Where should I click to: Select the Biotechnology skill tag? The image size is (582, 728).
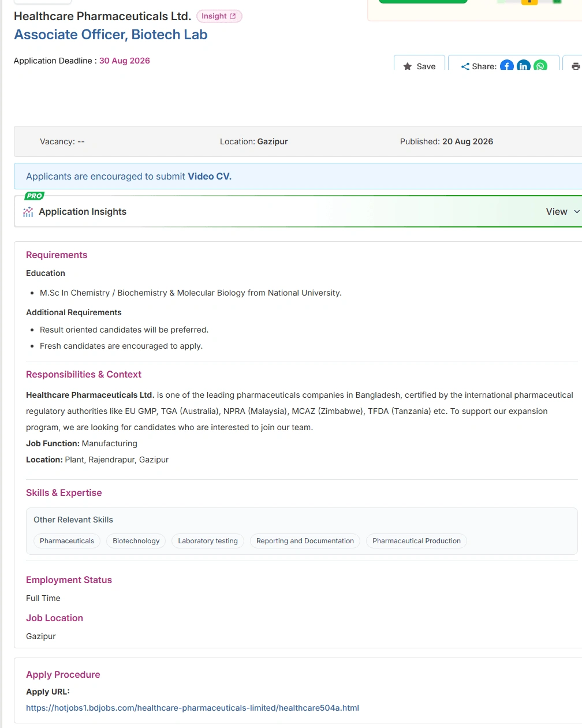coord(136,541)
